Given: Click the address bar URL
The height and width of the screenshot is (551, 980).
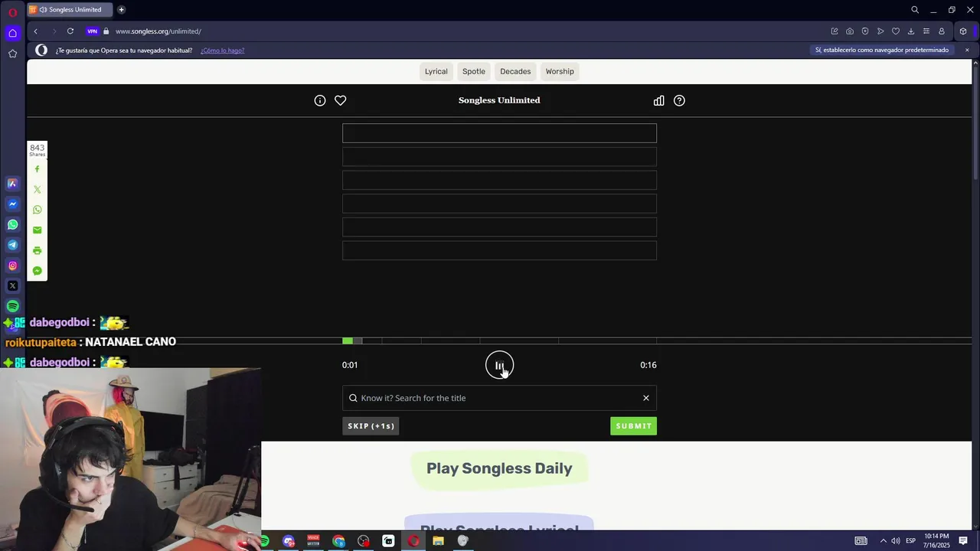Looking at the screenshot, I should click(158, 31).
